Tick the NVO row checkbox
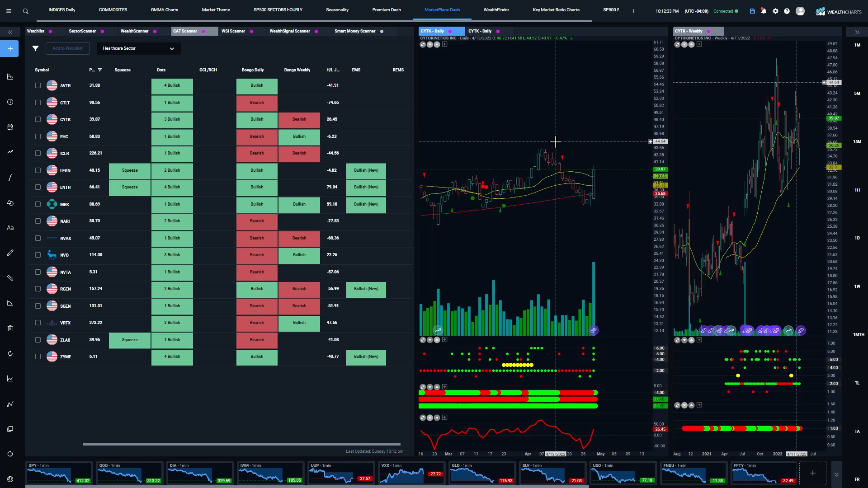Screen dimensions: 868x488 (38, 255)
